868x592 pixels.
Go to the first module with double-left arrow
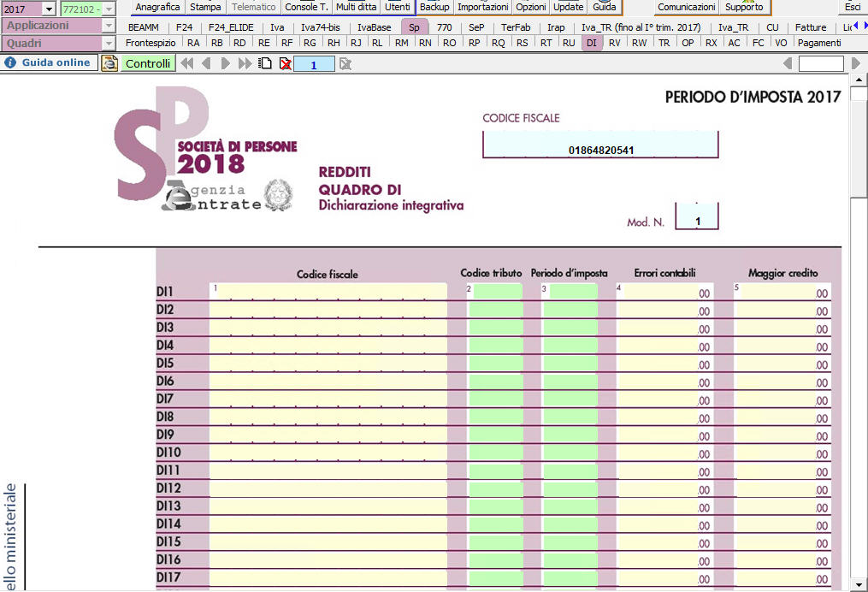pyautogui.click(x=187, y=63)
